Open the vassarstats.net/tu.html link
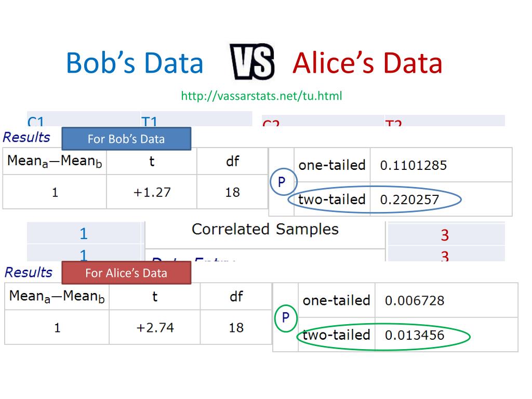Screen dimensions: 532x399 pos(261,96)
